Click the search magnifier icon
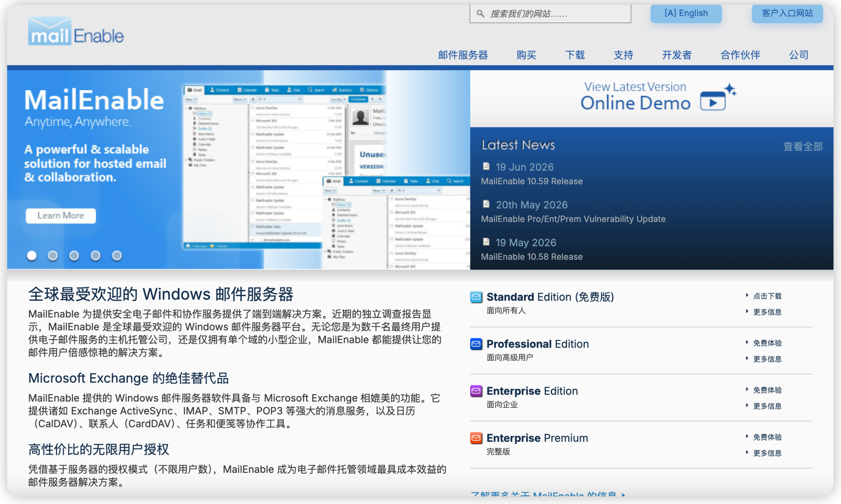 (481, 14)
